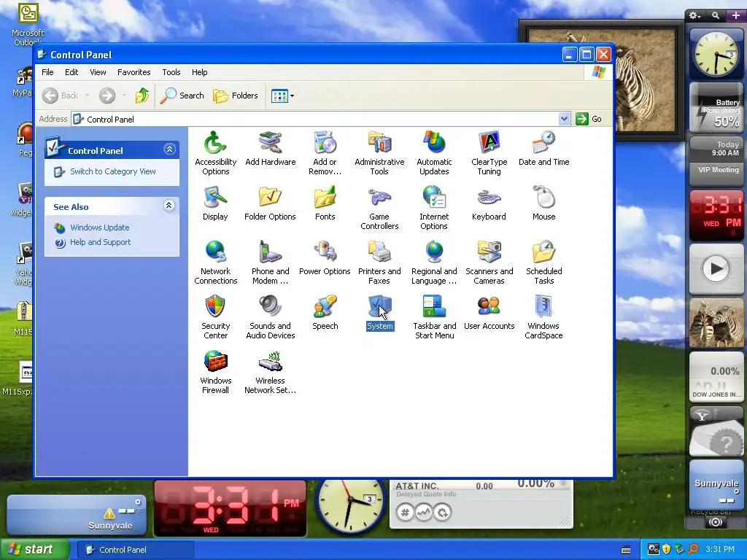Collapse the See Also sidebar section
The height and width of the screenshot is (560, 747).
coord(169,206)
